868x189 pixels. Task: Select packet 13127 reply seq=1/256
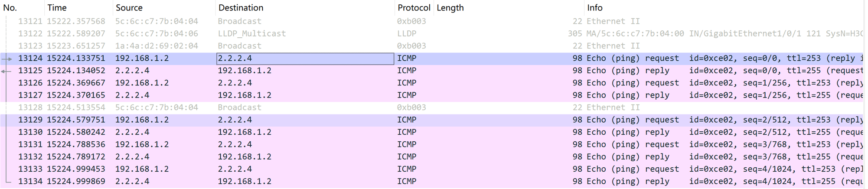coord(434,95)
